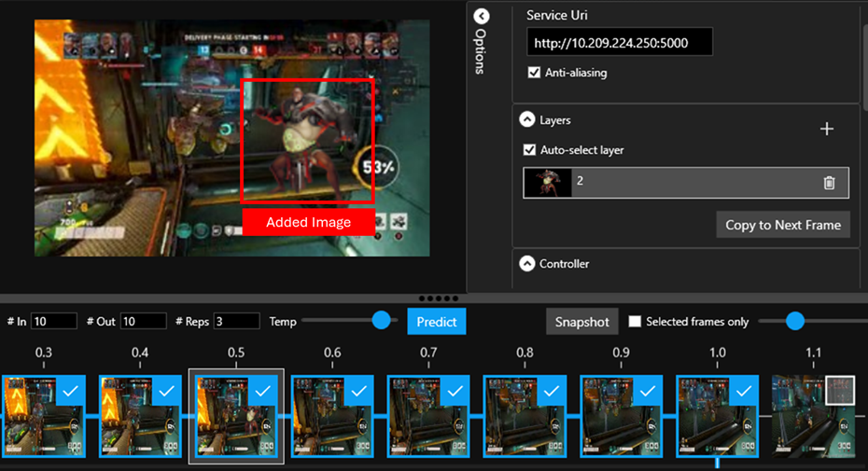Click Copy to Next Frame button

pyautogui.click(x=782, y=225)
